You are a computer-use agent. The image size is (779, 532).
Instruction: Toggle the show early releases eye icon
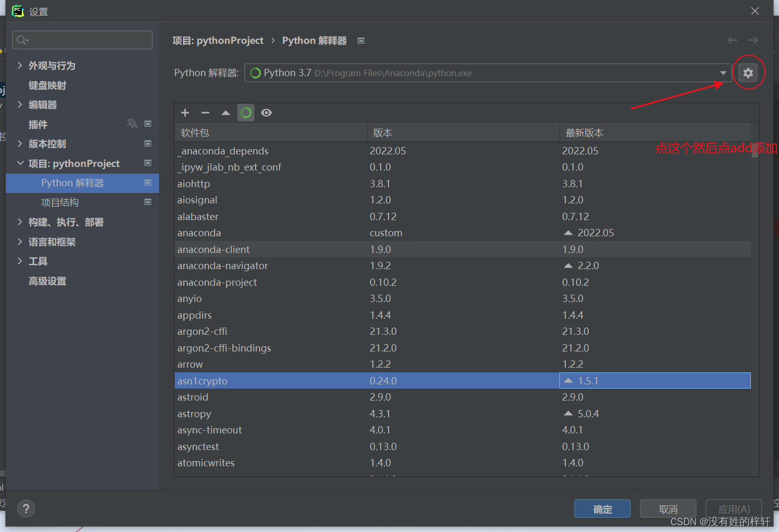click(x=266, y=113)
